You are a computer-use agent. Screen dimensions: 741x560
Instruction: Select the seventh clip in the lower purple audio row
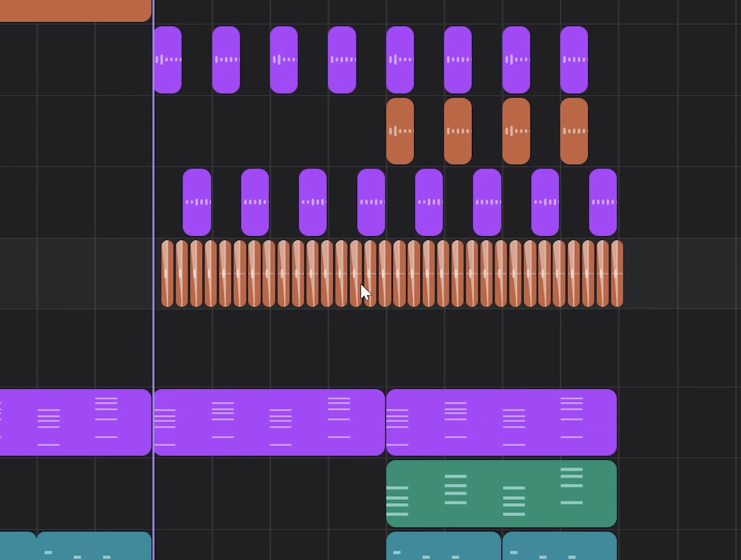[545, 202]
